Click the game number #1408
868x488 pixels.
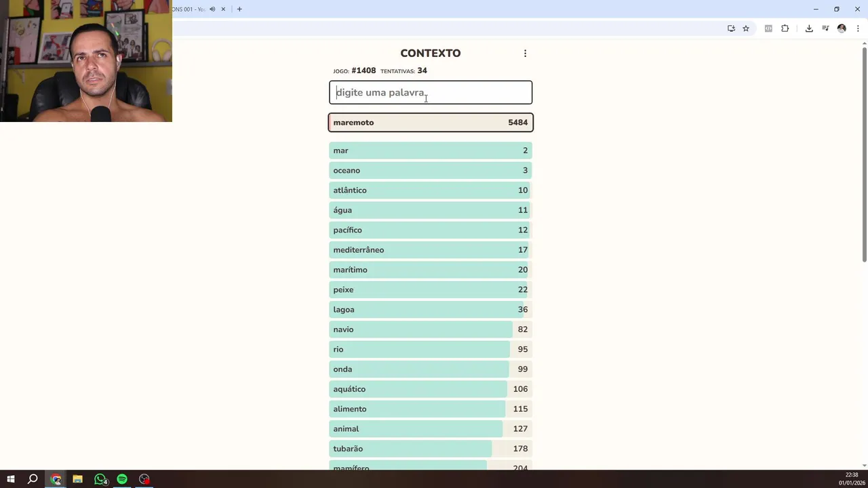363,70
